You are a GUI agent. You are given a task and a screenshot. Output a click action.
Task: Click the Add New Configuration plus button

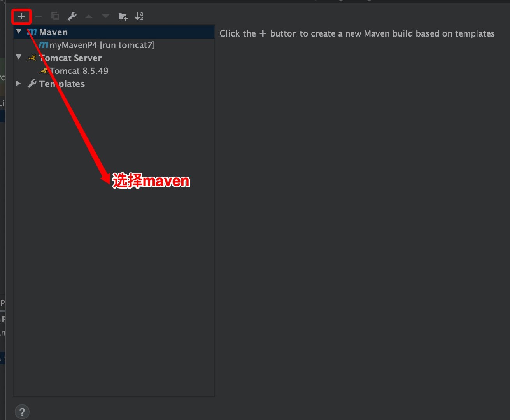21,16
